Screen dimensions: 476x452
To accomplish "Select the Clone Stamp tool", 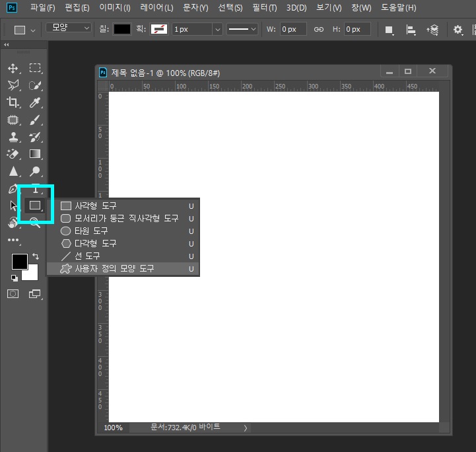I will coord(13,137).
